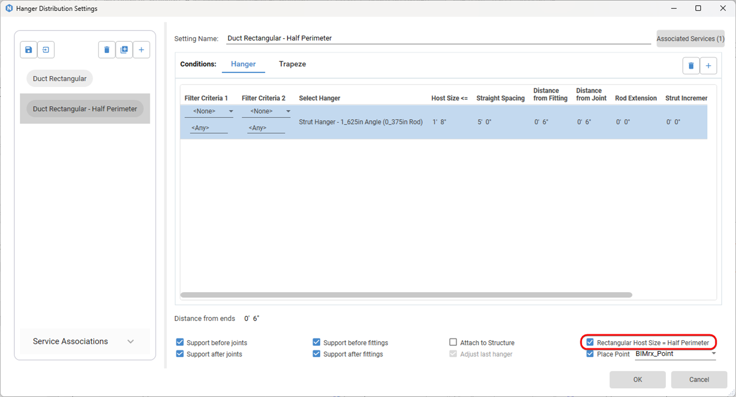736x397 pixels.
Task: Uncheck Support before joints
Action: (180, 342)
